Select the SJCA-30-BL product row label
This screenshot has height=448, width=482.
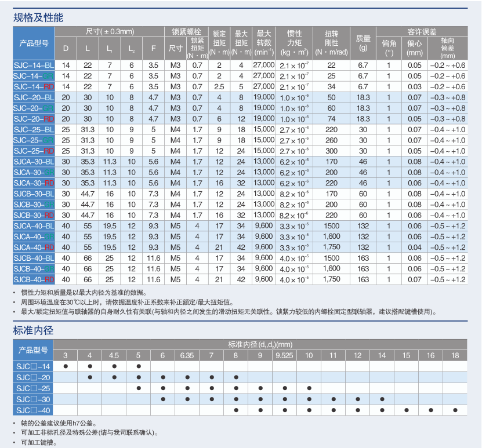click(x=34, y=162)
